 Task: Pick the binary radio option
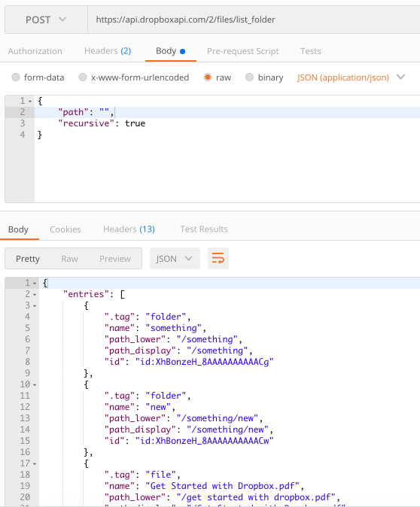click(x=249, y=77)
